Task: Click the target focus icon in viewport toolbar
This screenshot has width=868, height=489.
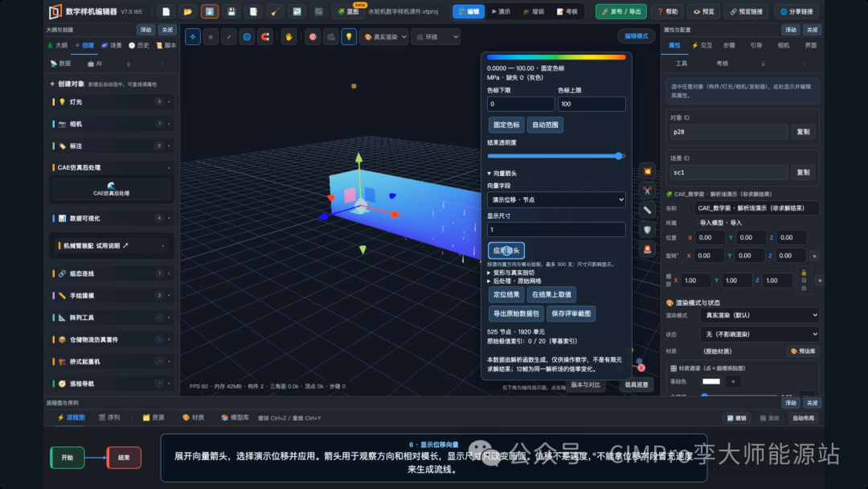Action: click(x=313, y=36)
